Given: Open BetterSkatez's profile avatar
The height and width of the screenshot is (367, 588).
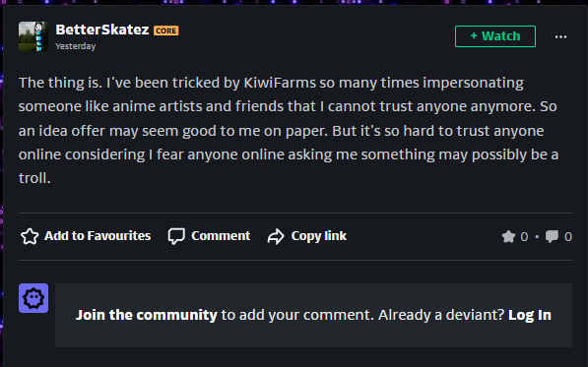Looking at the screenshot, I should pyautogui.click(x=33, y=36).
